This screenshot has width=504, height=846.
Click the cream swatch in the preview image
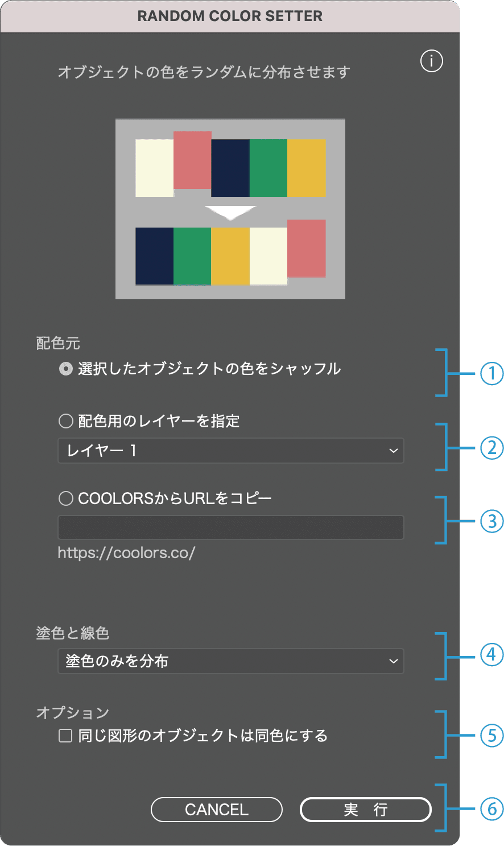(x=154, y=168)
